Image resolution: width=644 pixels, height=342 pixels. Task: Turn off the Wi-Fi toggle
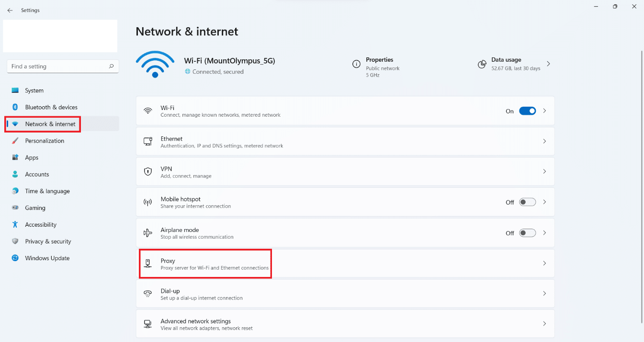527,111
